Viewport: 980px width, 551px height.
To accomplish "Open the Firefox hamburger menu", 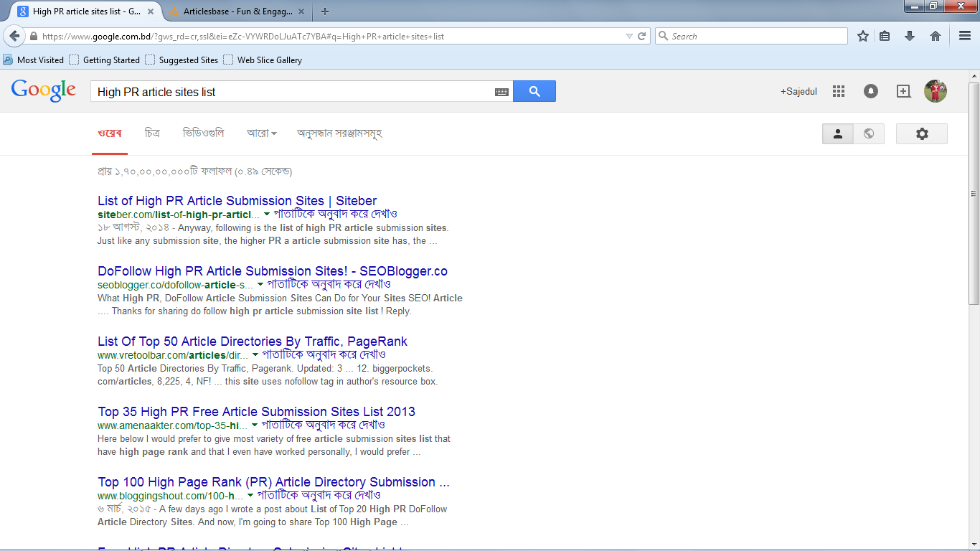I will (x=966, y=36).
